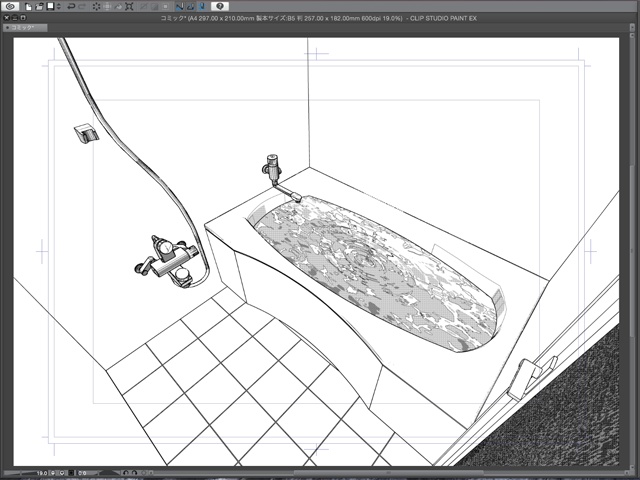Click the Reset rotation icon in status bar
640x480 pixels.
[144, 473]
